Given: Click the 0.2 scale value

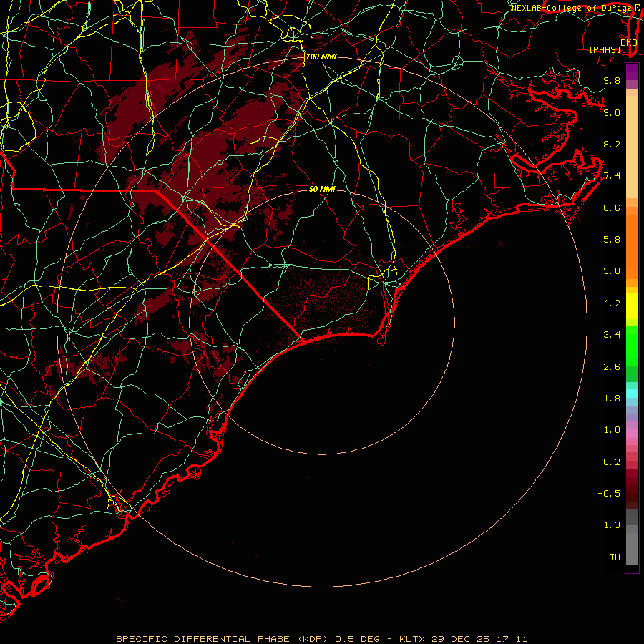Looking at the screenshot, I should [612, 462].
